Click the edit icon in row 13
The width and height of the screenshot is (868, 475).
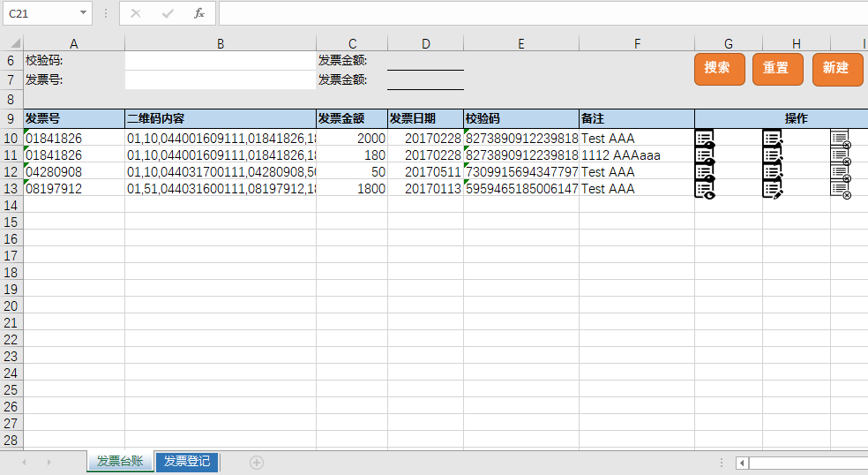tap(772, 189)
